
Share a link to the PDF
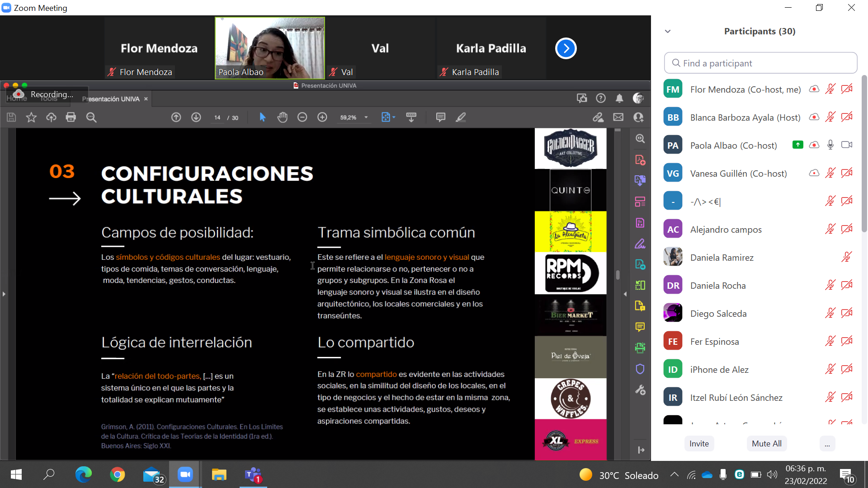tap(598, 117)
